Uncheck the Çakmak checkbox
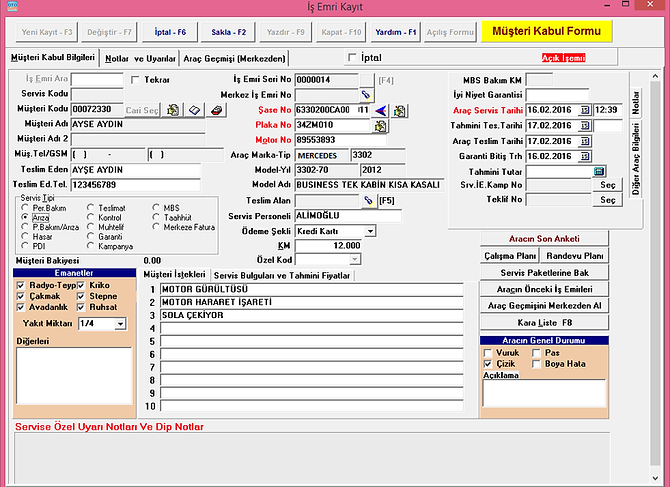This screenshot has width=670, height=487. tap(21, 296)
